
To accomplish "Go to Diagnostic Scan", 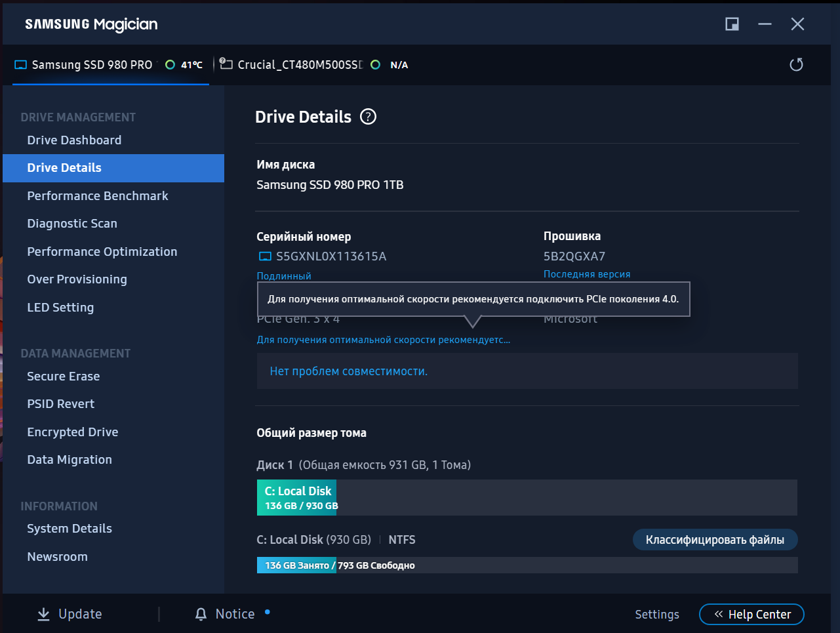I will pos(72,224).
